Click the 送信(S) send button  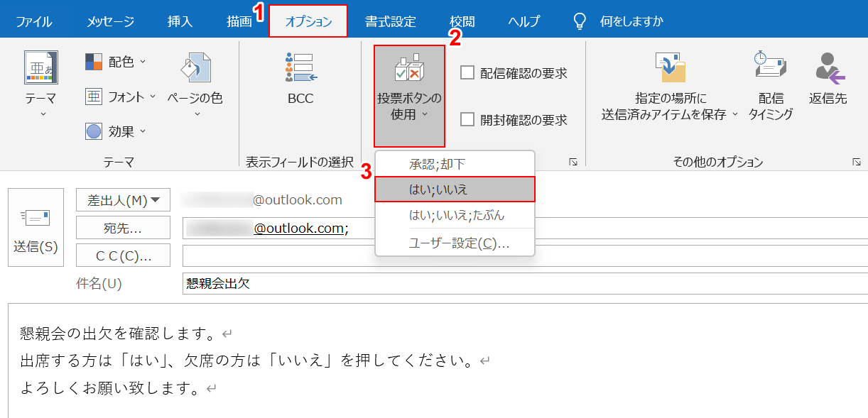pyautogui.click(x=36, y=227)
